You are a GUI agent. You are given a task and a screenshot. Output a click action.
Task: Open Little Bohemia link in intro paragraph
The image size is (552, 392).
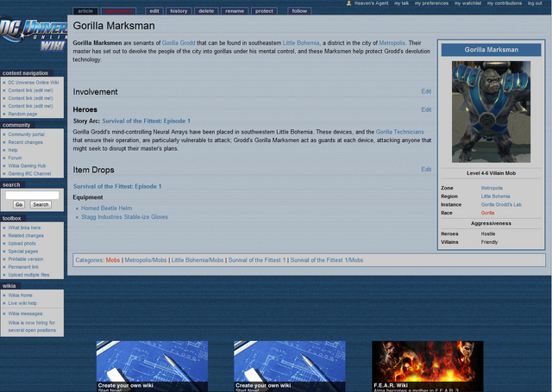click(x=301, y=43)
